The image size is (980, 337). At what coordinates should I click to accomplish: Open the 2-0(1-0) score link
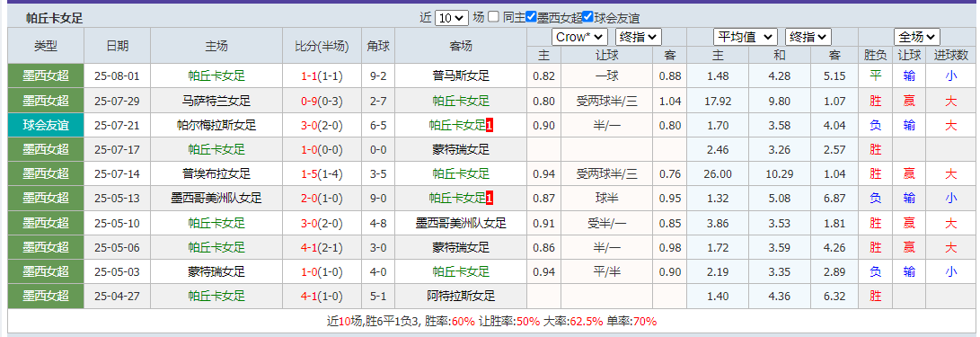pyautogui.click(x=322, y=199)
